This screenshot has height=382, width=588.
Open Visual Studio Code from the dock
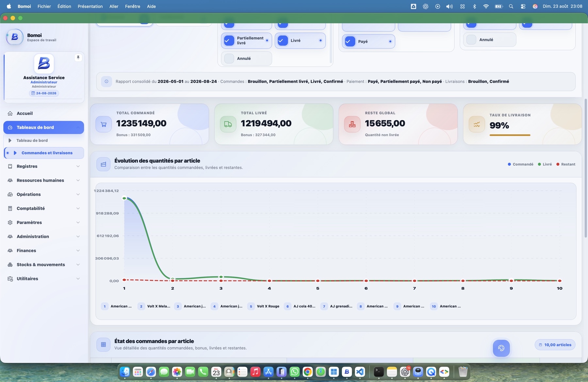tap(360, 372)
